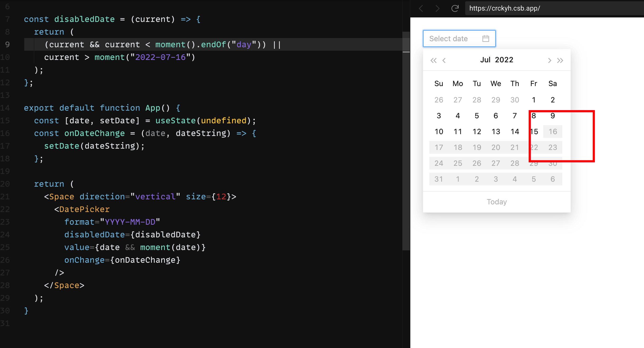Click the browser back arrow icon

(421, 8)
